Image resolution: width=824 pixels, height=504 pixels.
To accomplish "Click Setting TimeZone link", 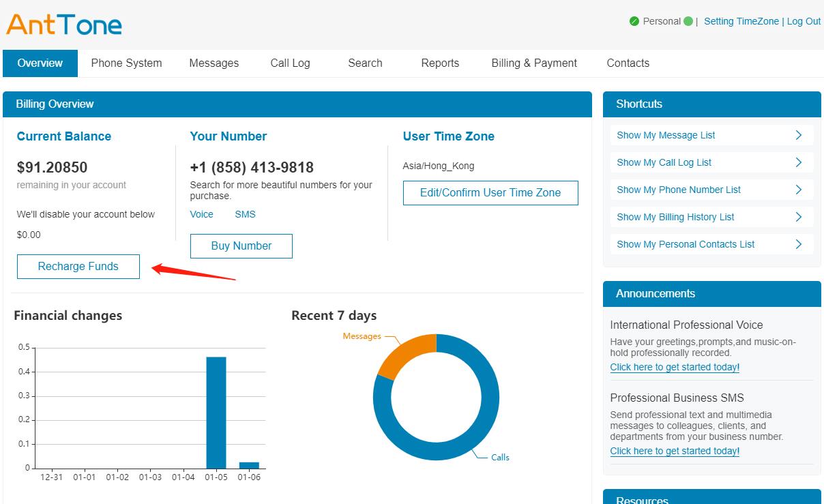I will [x=741, y=21].
